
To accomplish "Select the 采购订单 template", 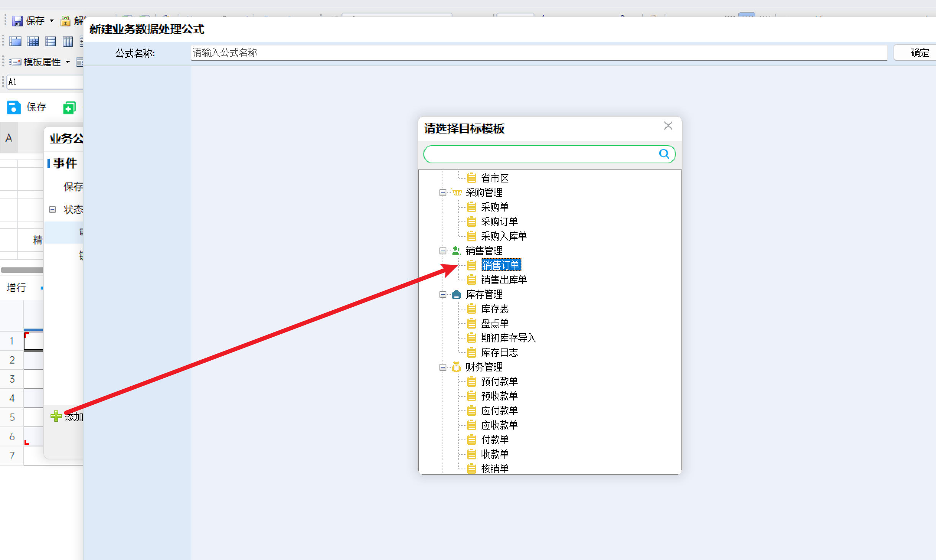I will tap(499, 221).
